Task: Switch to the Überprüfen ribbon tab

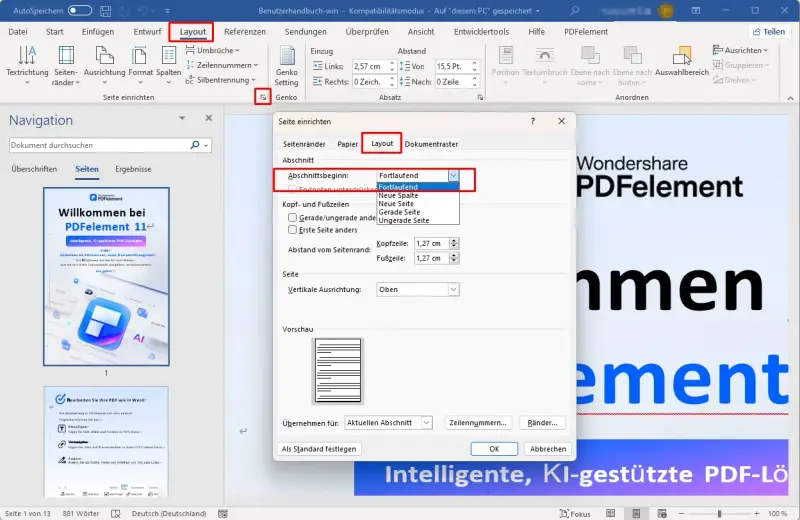Action: click(367, 32)
